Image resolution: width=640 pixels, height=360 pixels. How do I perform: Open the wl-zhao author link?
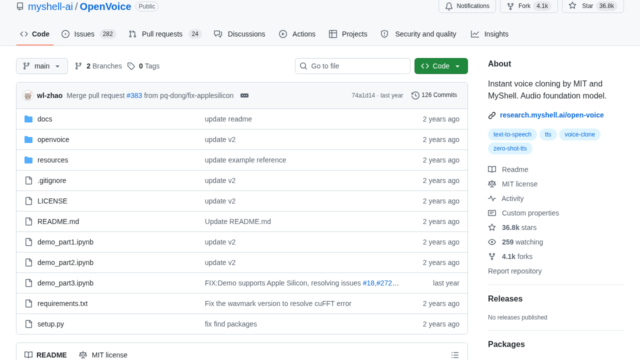click(x=49, y=96)
